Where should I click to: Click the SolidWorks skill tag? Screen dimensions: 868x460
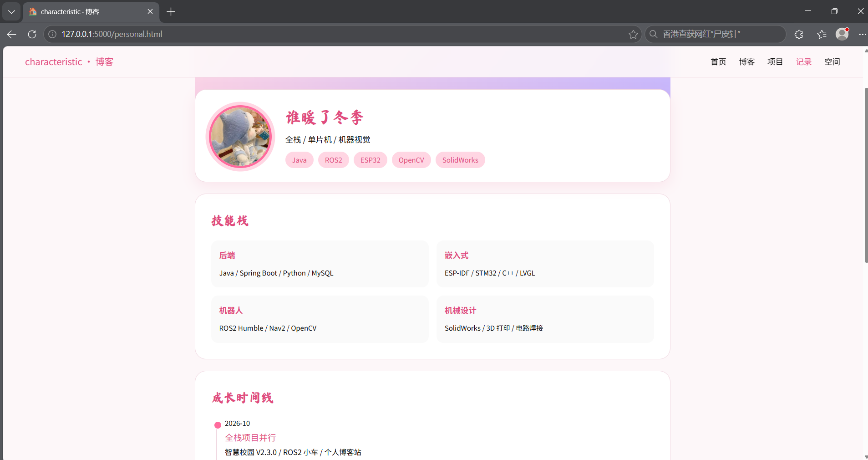[460, 160]
